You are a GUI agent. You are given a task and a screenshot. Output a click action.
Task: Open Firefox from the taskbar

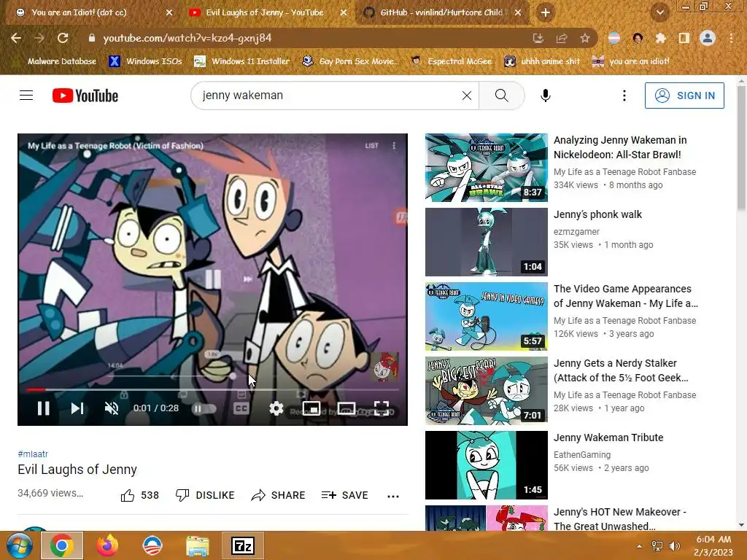(107, 545)
